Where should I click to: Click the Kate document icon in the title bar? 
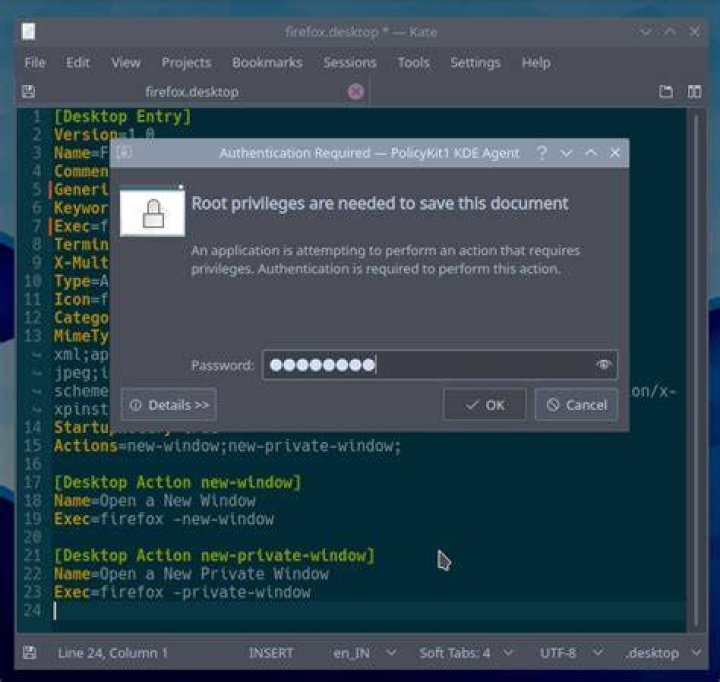click(28, 32)
